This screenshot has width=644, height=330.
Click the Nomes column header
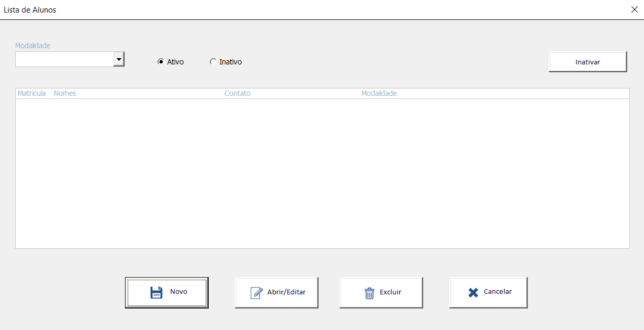[65, 93]
